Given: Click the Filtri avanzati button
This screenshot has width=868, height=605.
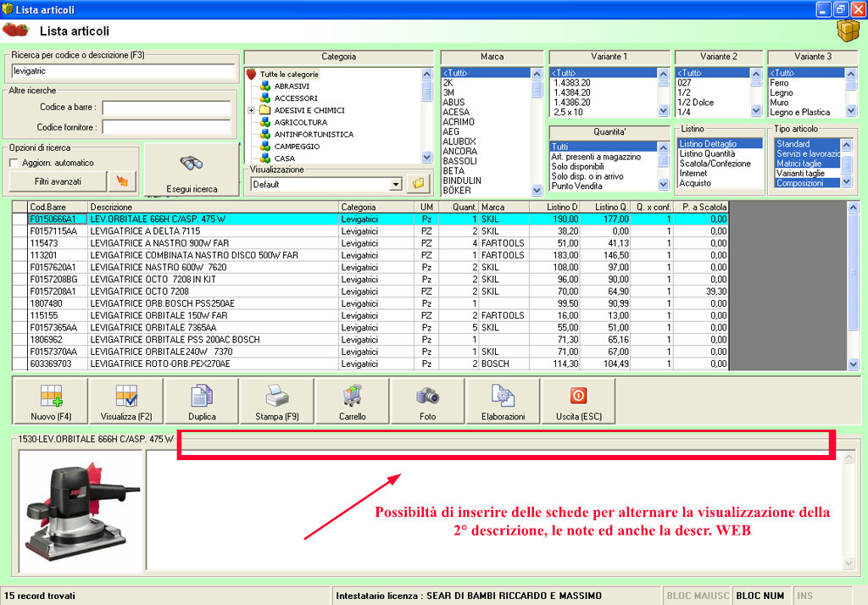Looking at the screenshot, I should click(58, 181).
